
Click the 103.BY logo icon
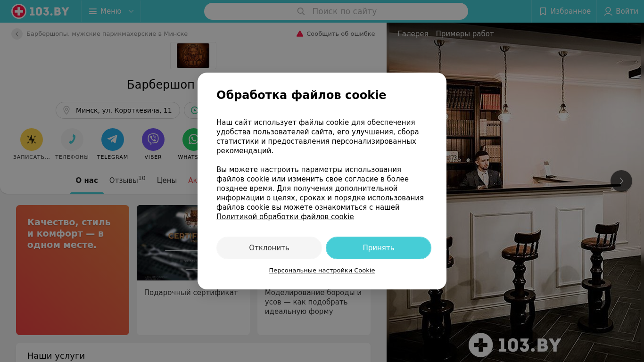tap(19, 11)
